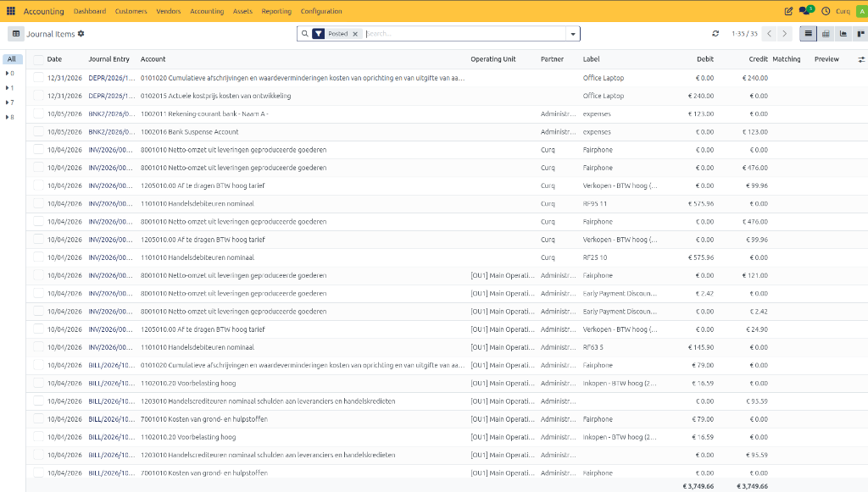
Task: Open the Reporting menu
Action: click(x=276, y=11)
